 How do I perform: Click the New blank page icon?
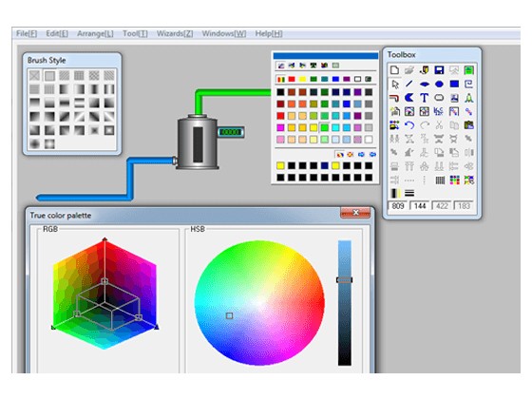pos(394,70)
